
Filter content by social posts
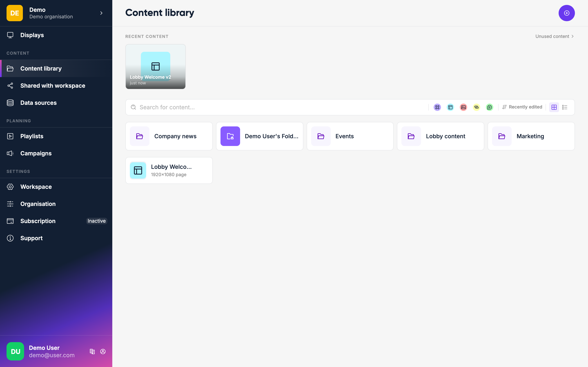490,107
